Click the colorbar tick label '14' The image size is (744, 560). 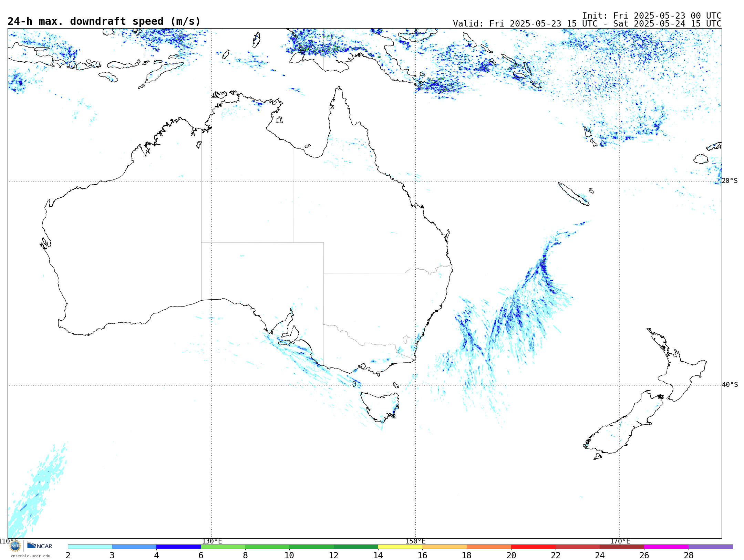(378, 556)
